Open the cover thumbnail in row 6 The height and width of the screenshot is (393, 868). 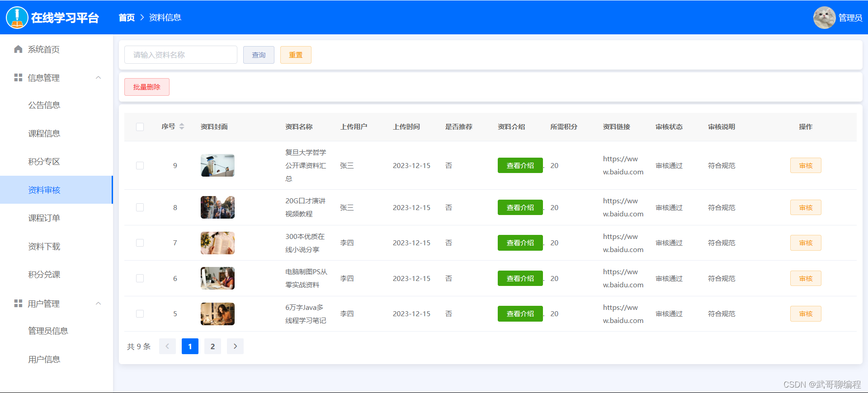217,278
